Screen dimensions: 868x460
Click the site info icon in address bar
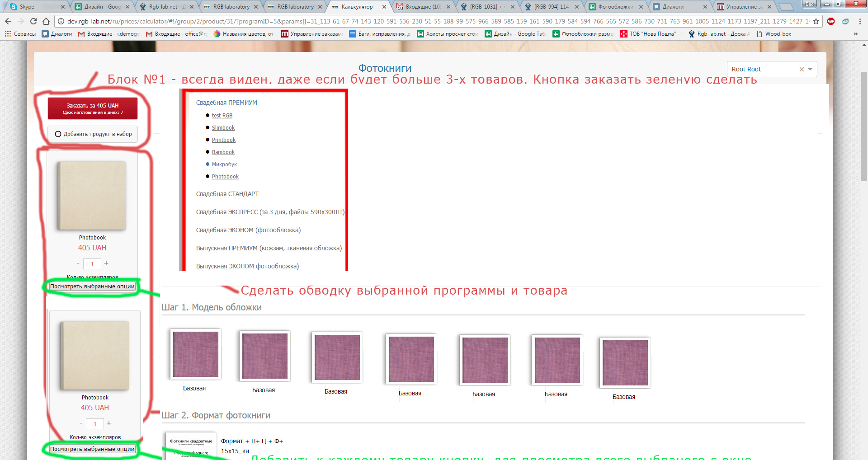pyautogui.click(x=61, y=21)
